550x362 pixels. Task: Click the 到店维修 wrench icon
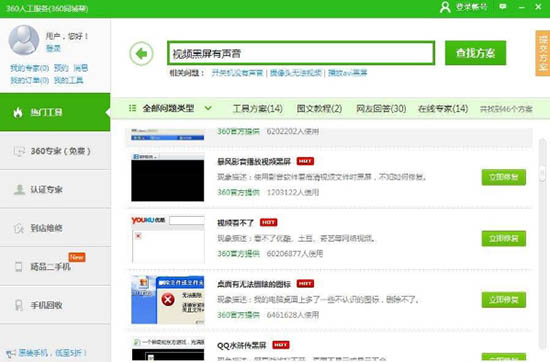tap(19, 228)
